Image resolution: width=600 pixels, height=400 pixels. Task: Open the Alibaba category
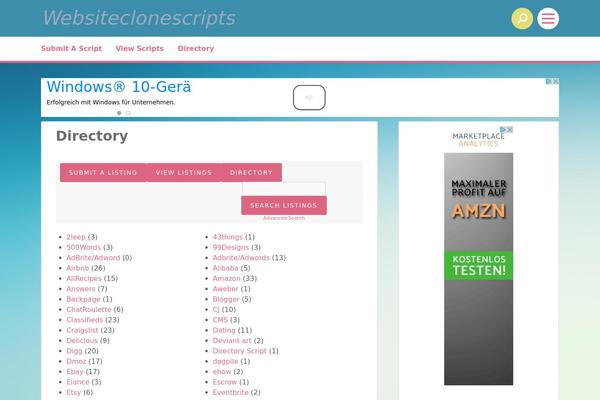tap(225, 268)
